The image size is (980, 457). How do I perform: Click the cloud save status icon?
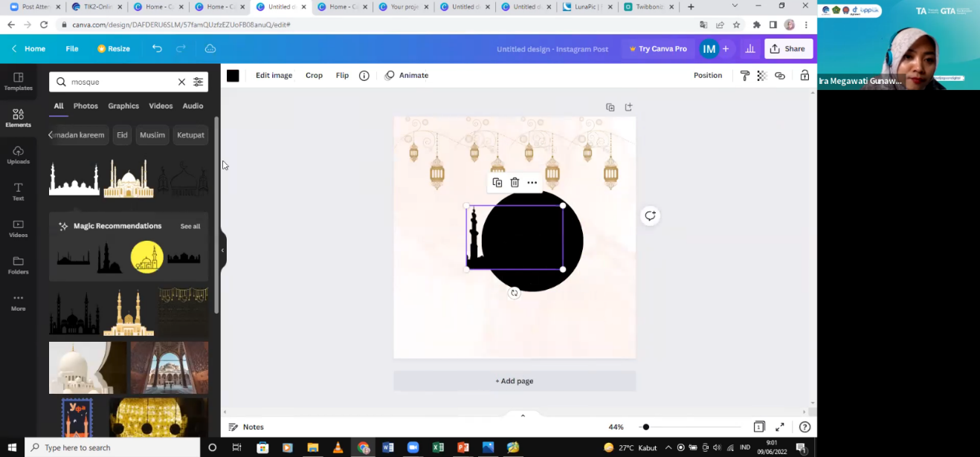(210, 49)
